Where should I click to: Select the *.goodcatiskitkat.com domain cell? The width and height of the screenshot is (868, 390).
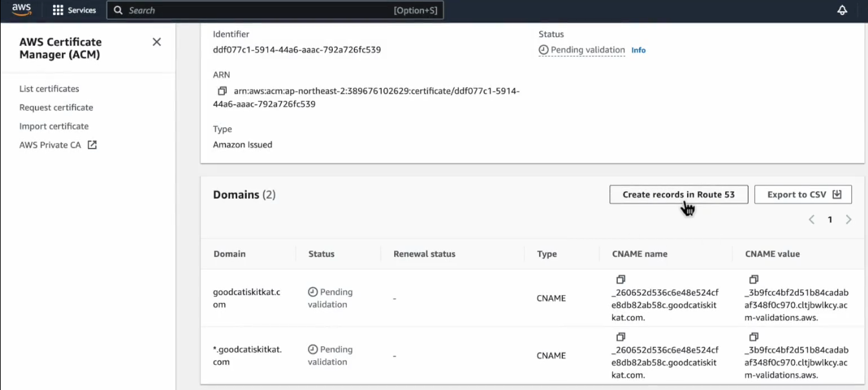248,356
